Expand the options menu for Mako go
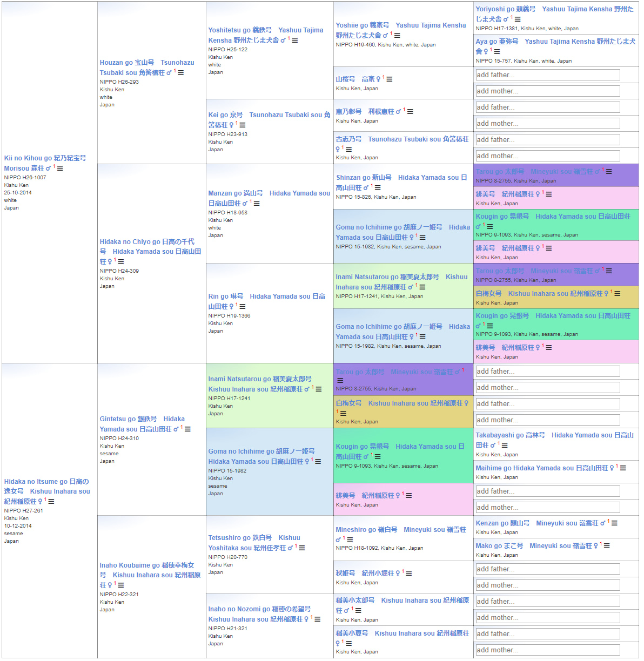 tap(607, 546)
